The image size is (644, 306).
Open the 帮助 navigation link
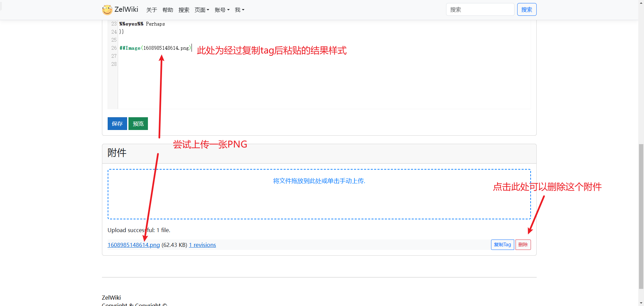tap(168, 10)
